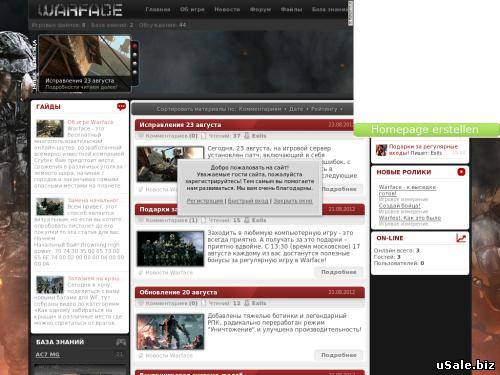Open comments for Исправление 23 августа
The image size is (500, 375).
[x=171, y=136]
